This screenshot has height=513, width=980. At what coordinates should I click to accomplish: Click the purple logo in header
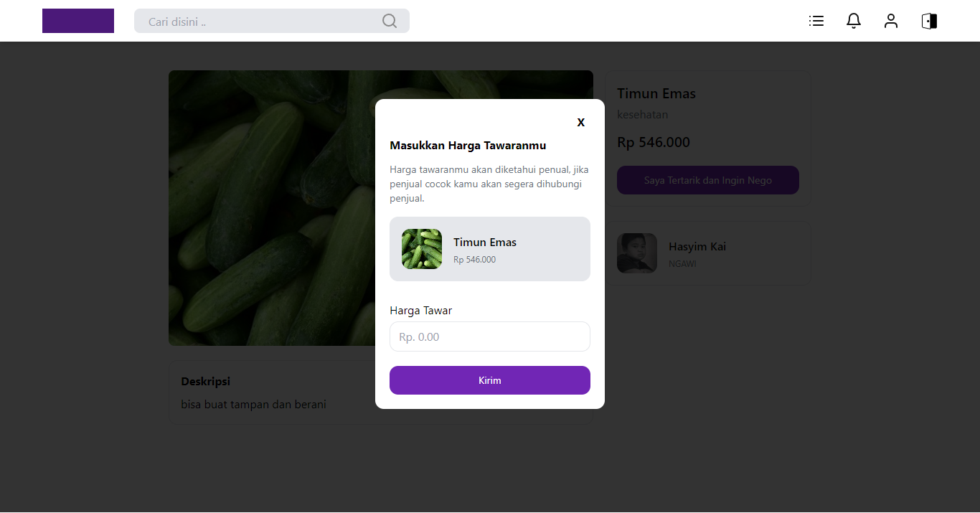pyautogui.click(x=78, y=21)
